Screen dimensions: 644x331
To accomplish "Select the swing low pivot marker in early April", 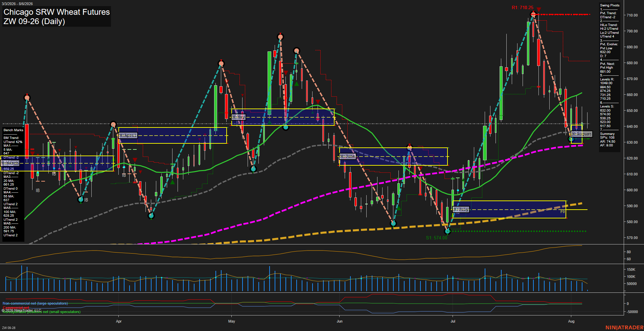I will 151,215.
